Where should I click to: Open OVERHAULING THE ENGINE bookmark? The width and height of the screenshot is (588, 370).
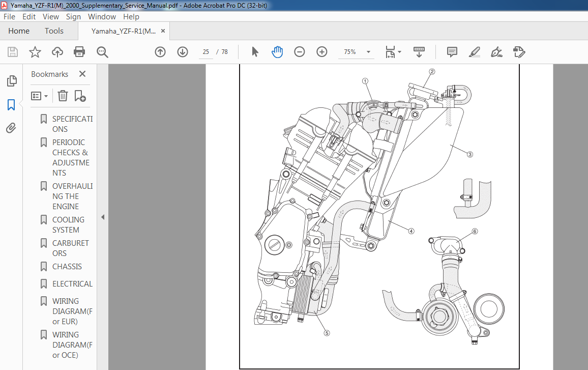[x=72, y=196]
